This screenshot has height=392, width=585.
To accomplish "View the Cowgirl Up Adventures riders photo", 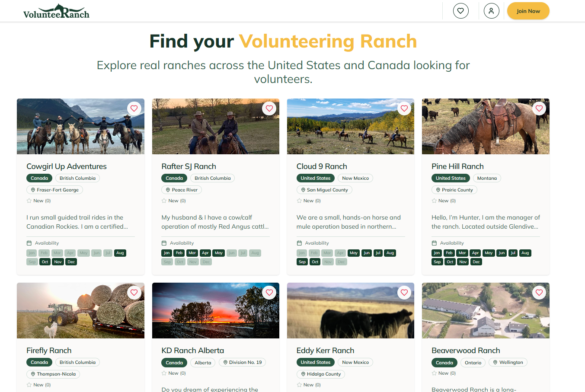I will (80, 126).
